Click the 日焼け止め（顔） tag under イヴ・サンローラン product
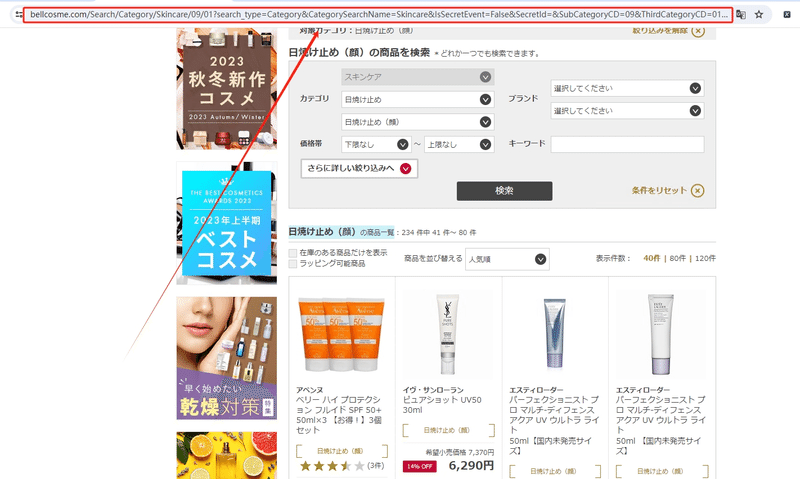 click(448, 431)
